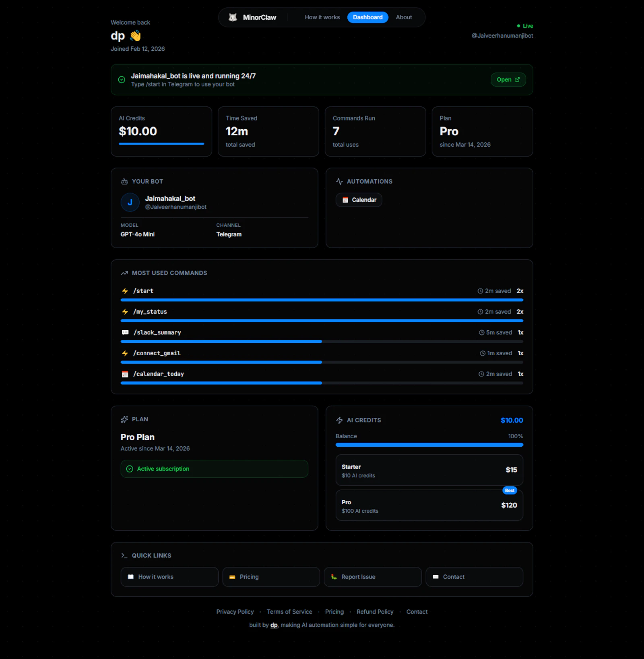
Task: Select the Pro $120 credits package
Action: pos(429,505)
